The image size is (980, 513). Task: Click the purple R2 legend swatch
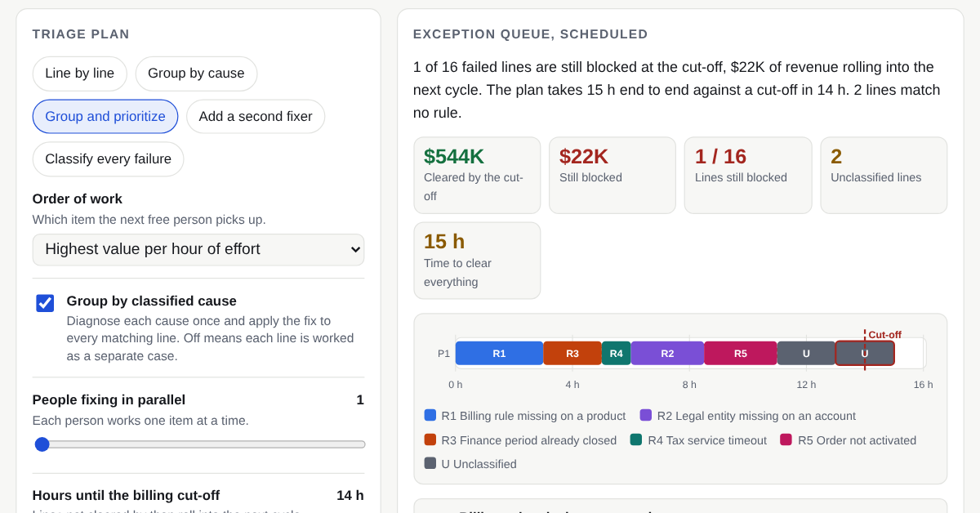[x=646, y=415]
